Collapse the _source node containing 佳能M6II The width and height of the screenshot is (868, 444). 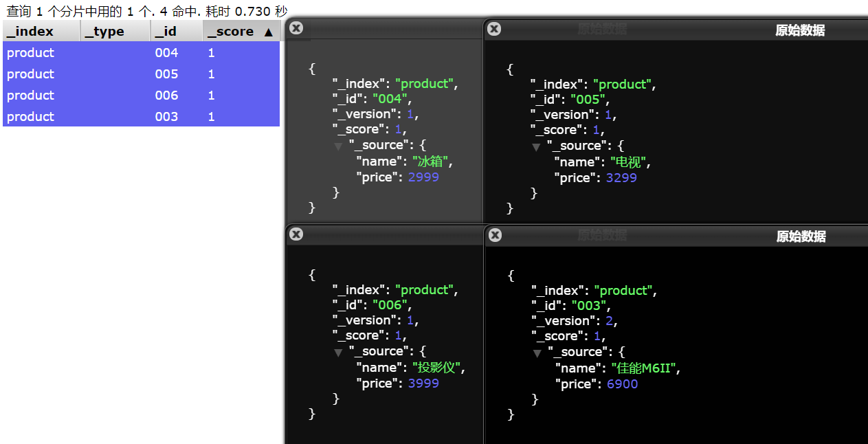537,353
